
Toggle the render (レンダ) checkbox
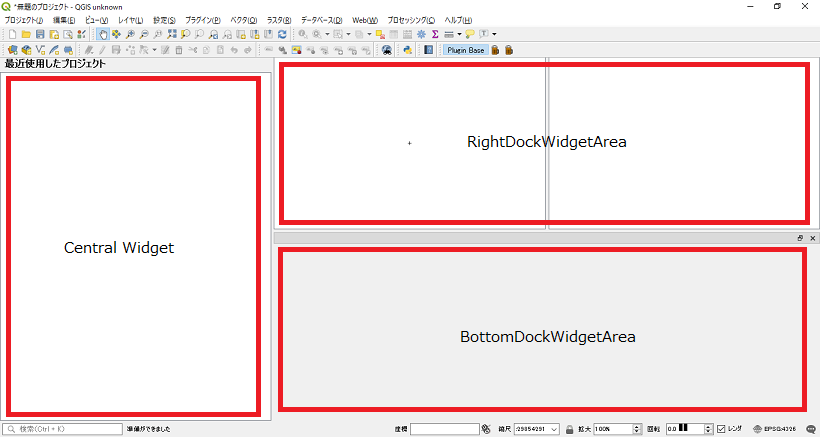click(x=722, y=429)
